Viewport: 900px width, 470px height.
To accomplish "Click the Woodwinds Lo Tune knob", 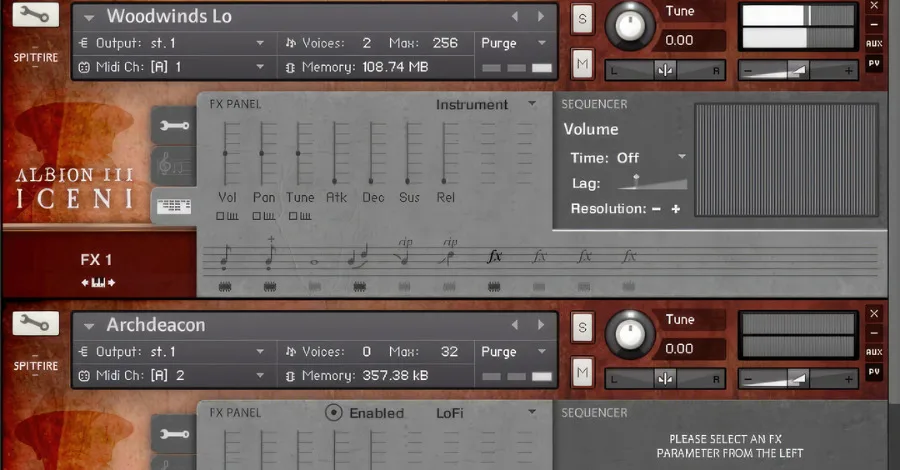I will point(630,25).
